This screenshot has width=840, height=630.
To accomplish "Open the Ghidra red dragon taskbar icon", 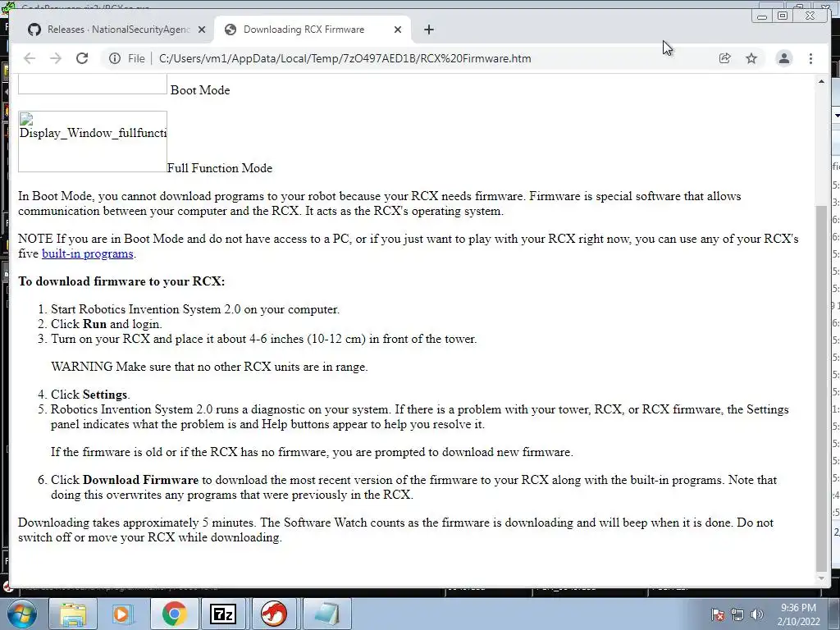I will click(274, 614).
